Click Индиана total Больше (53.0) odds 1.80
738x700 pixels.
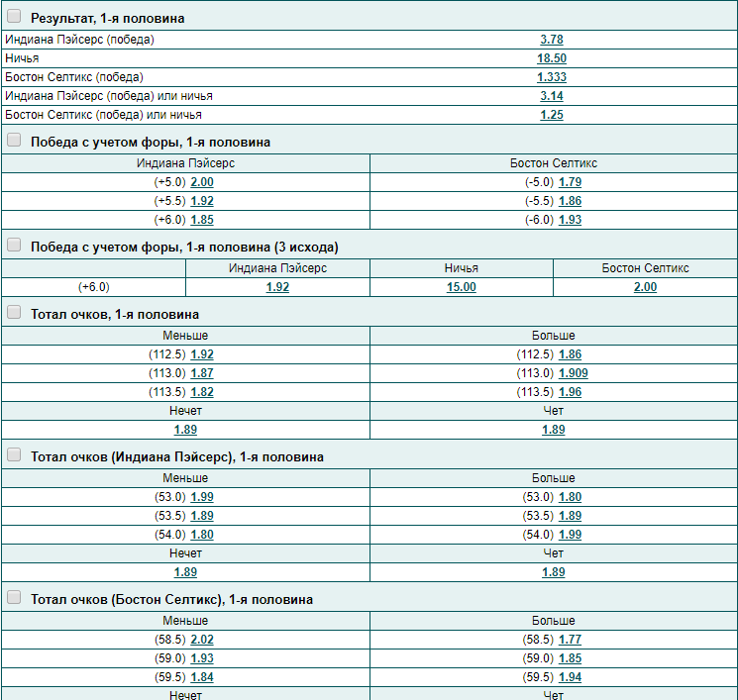click(x=570, y=497)
